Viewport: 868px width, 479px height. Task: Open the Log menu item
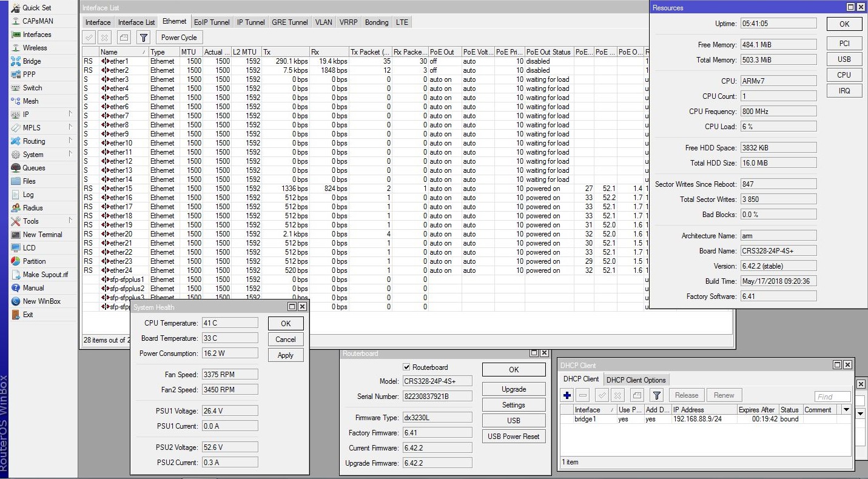[28, 195]
